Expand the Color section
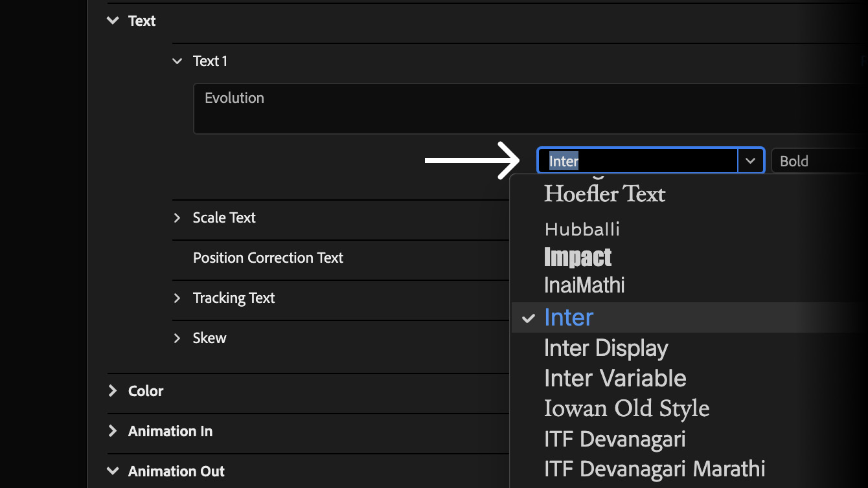Screen dimensions: 868x488 (113, 391)
